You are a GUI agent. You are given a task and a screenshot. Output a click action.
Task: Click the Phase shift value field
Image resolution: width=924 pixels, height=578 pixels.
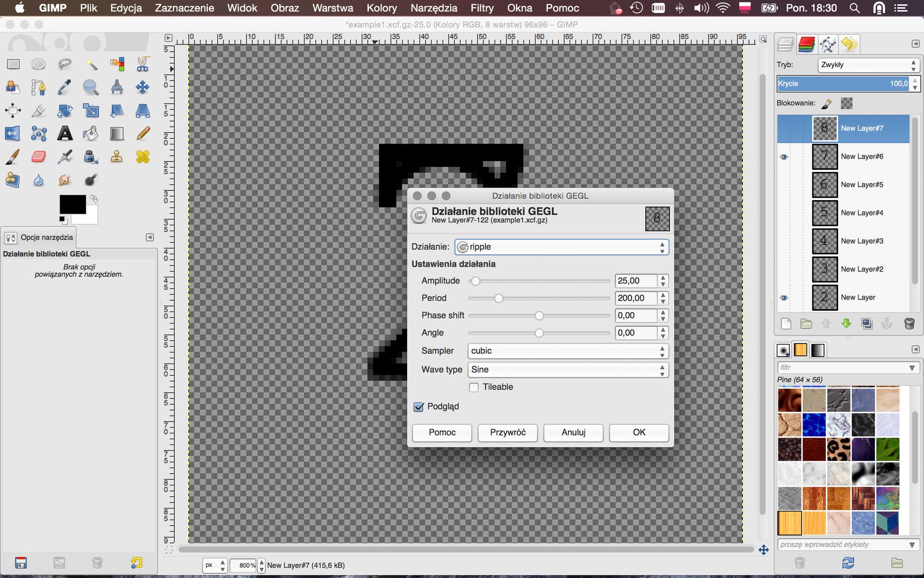[636, 316]
